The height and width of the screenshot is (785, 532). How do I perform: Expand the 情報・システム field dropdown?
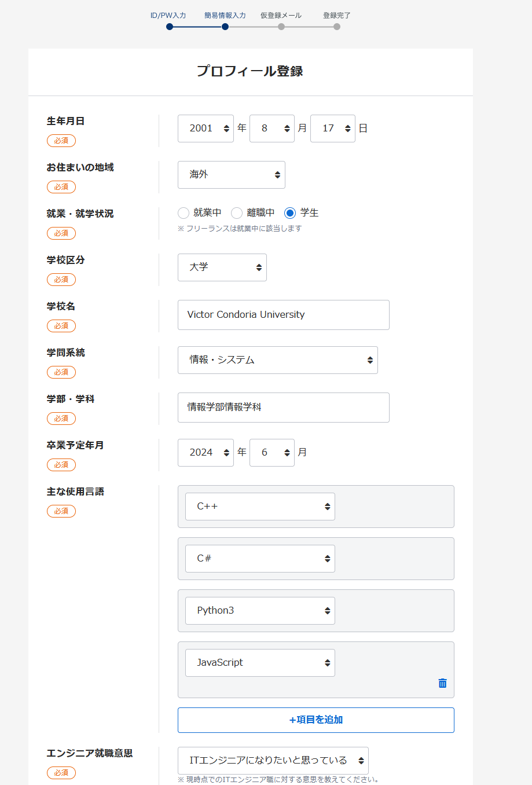click(x=278, y=360)
